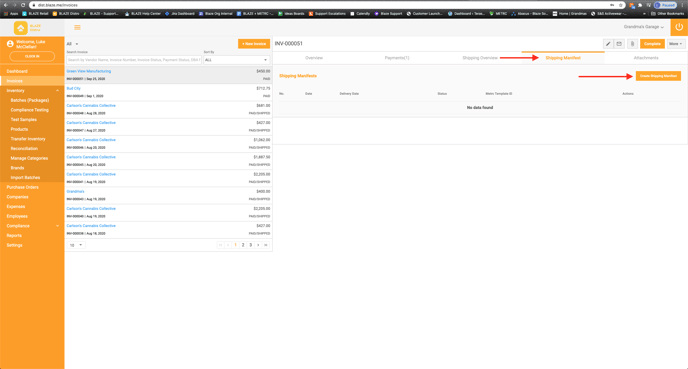Open Reports in the sidebar

click(14, 235)
